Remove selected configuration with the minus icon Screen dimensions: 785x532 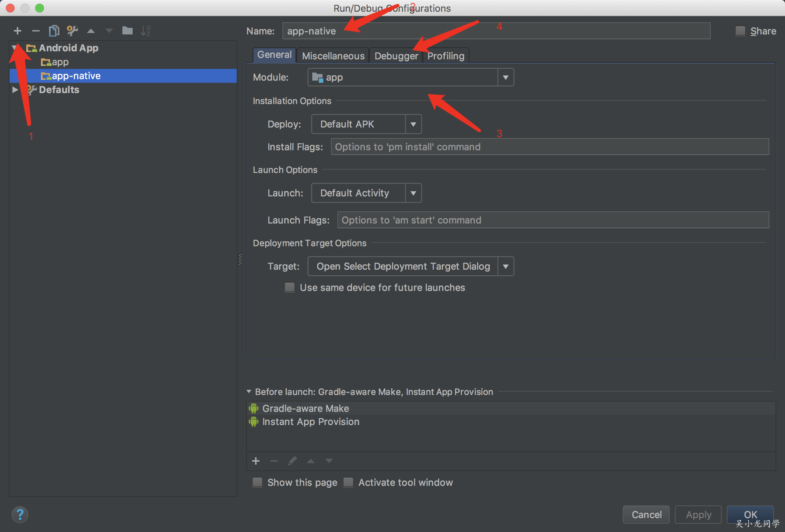click(36, 31)
